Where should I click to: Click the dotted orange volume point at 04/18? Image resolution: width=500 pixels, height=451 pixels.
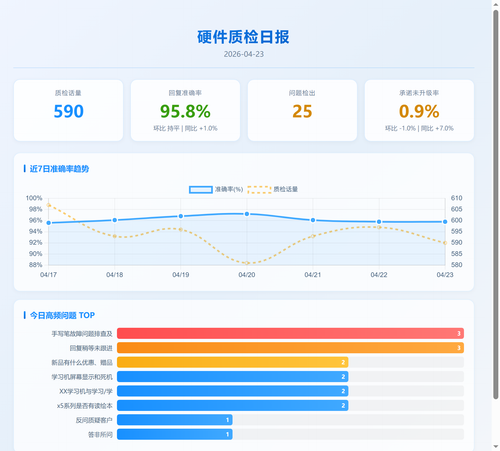pyautogui.click(x=115, y=236)
